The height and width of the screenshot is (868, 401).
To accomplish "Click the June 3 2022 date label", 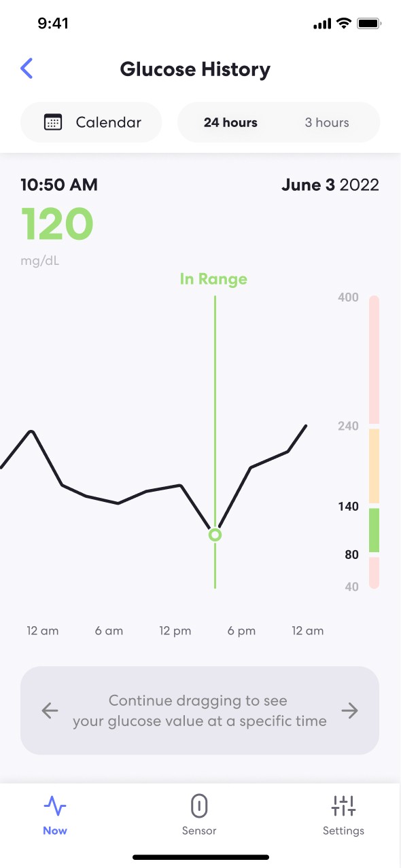I will [330, 185].
